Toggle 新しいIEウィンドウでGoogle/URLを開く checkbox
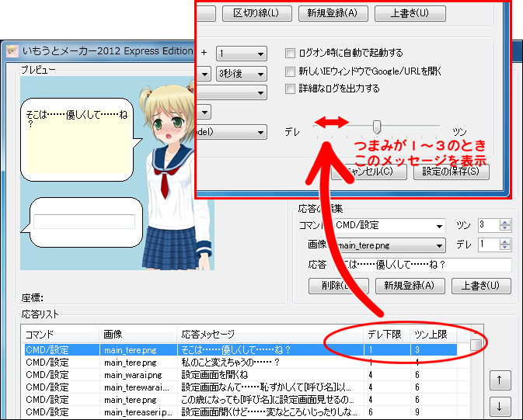The width and height of the screenshot is (523, 420). [291, 71]
